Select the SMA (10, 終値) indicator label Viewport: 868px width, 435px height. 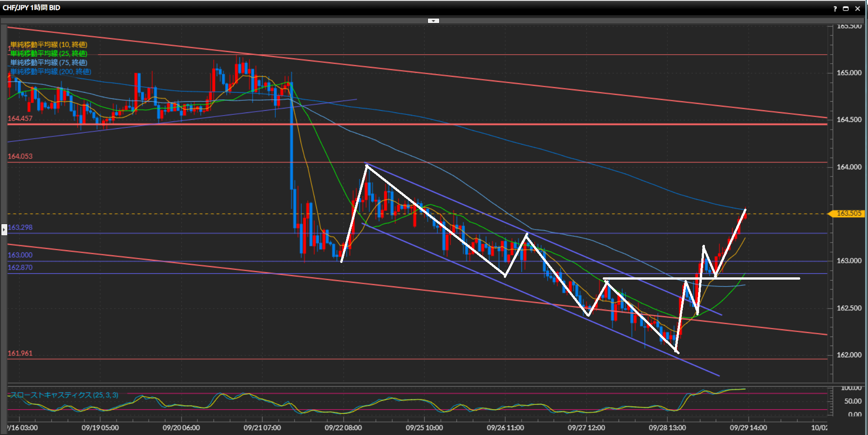[x=49, y=45]
